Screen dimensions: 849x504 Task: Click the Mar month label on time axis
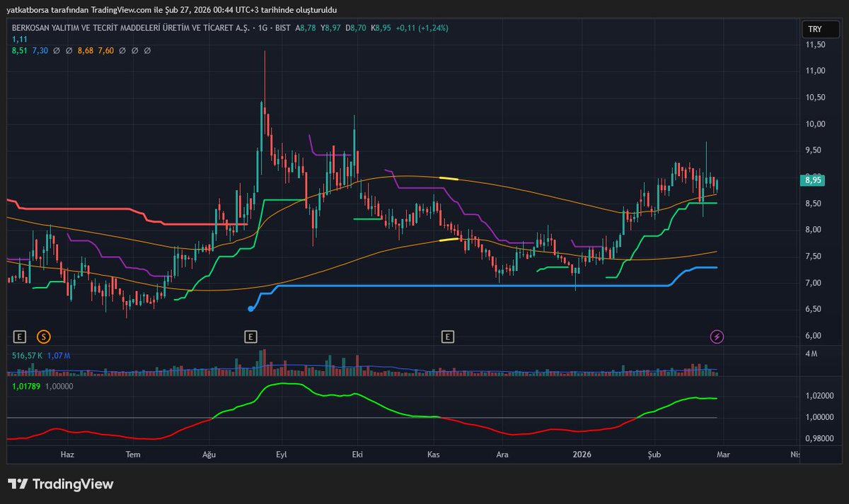pos(722,455)
